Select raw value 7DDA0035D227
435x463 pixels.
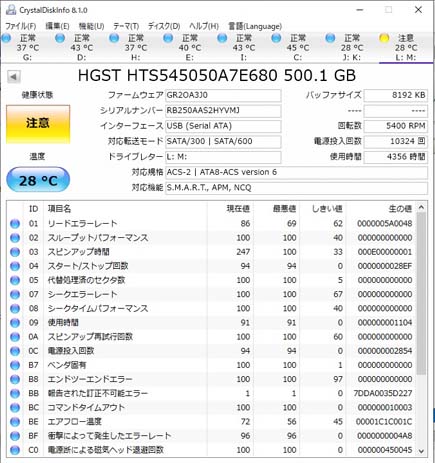[x=383, y=394]
